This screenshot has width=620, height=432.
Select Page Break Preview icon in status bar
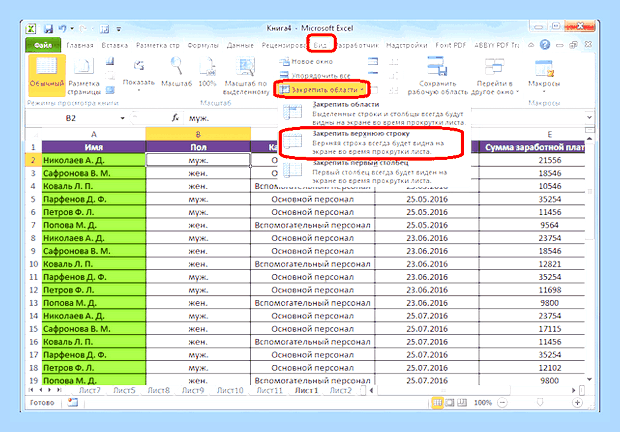(x=461, y=403)
